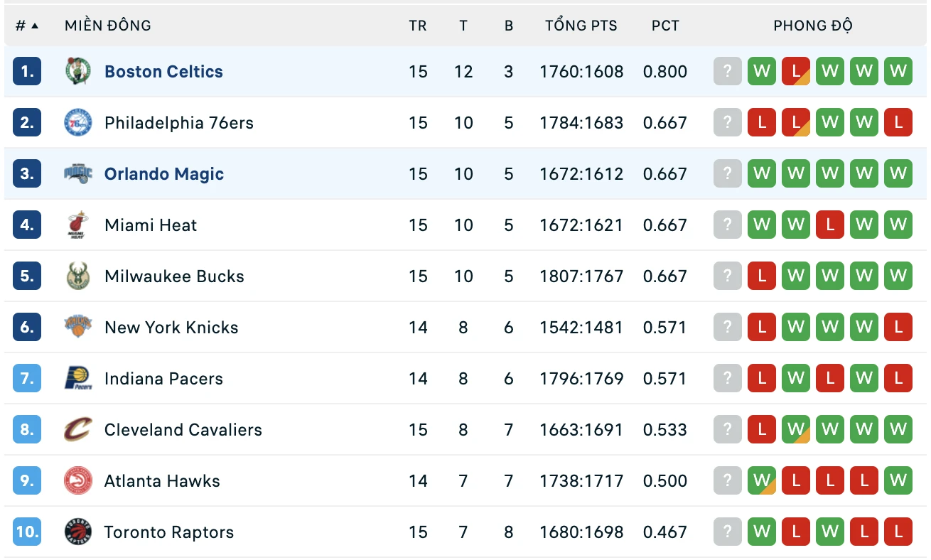The height and width of the screenshot is (560, 931).
Task: Click Orlando Magic's most recent W badge
Action: (761, 173)
